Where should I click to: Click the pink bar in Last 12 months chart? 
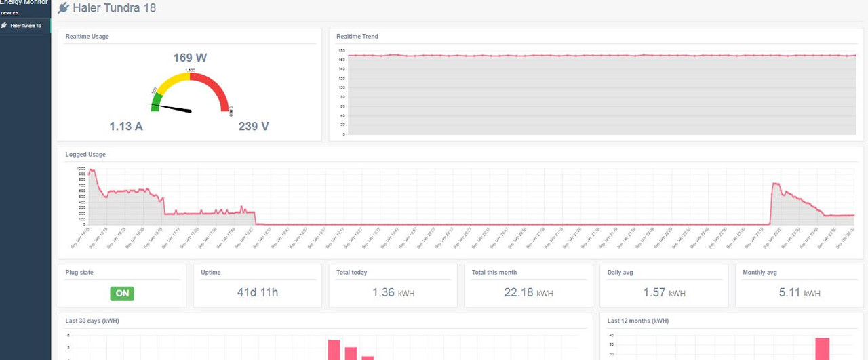(823, 348)
